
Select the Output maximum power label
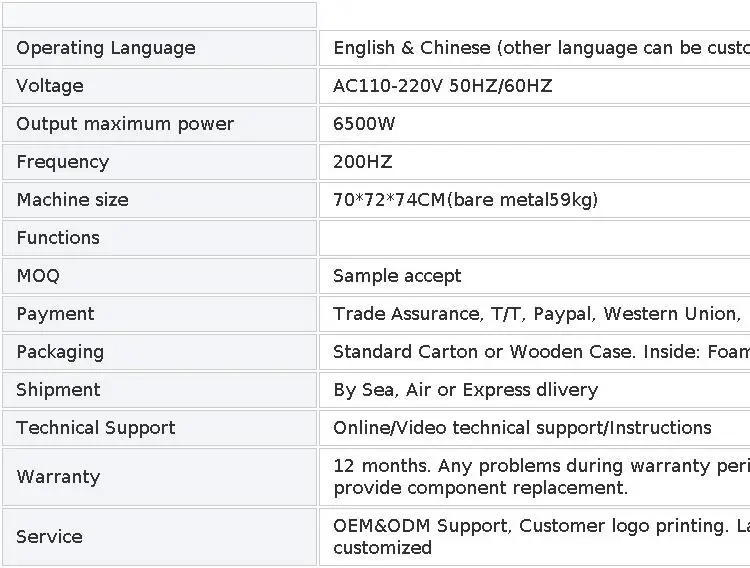pyautogui.click(x=125, y=124)
